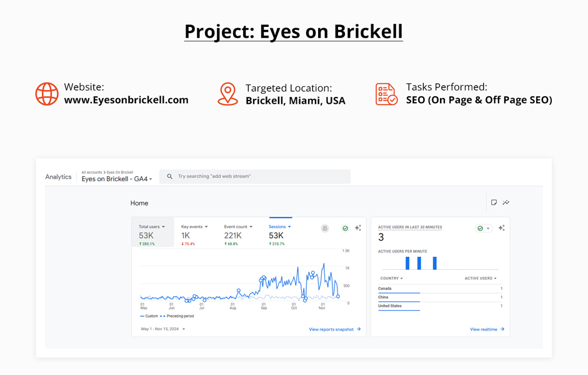Viewport: 588px width, 375px height.
Task: Switch to the Sessions metric tab
Action: pyautogui.click(x=278, y=226)
